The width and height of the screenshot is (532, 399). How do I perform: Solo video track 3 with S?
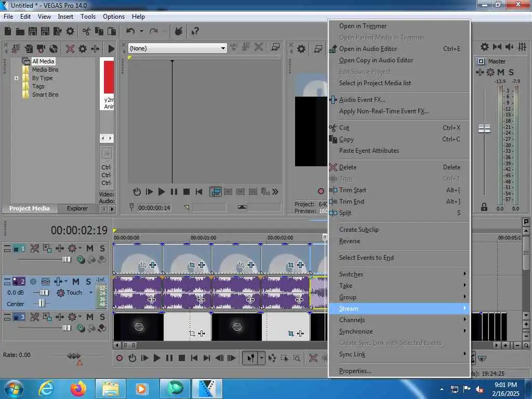click(102, 317)
